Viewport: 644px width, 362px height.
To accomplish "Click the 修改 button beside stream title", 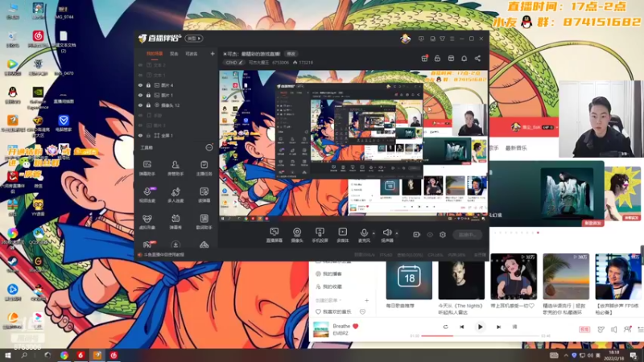I will [291, 54].
